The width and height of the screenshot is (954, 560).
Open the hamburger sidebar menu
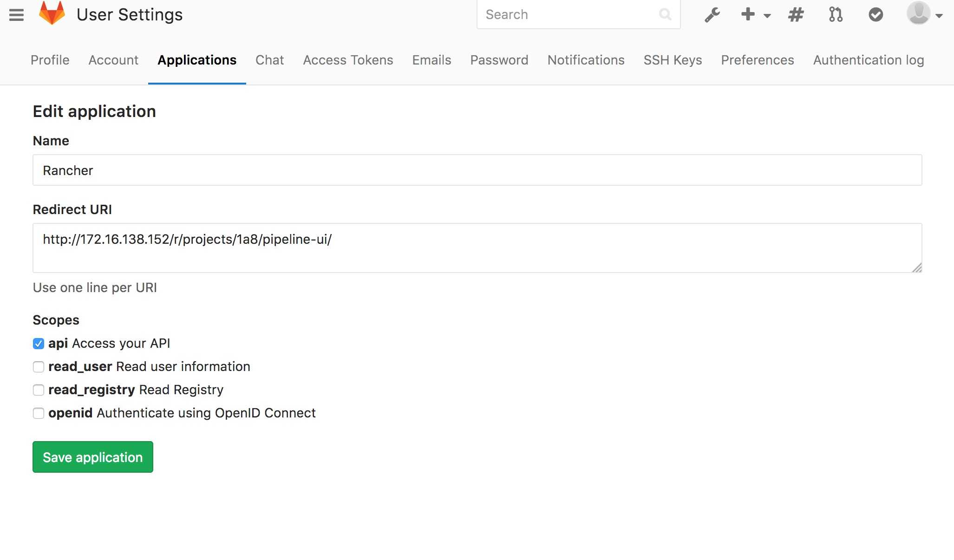tap(16, 15)
